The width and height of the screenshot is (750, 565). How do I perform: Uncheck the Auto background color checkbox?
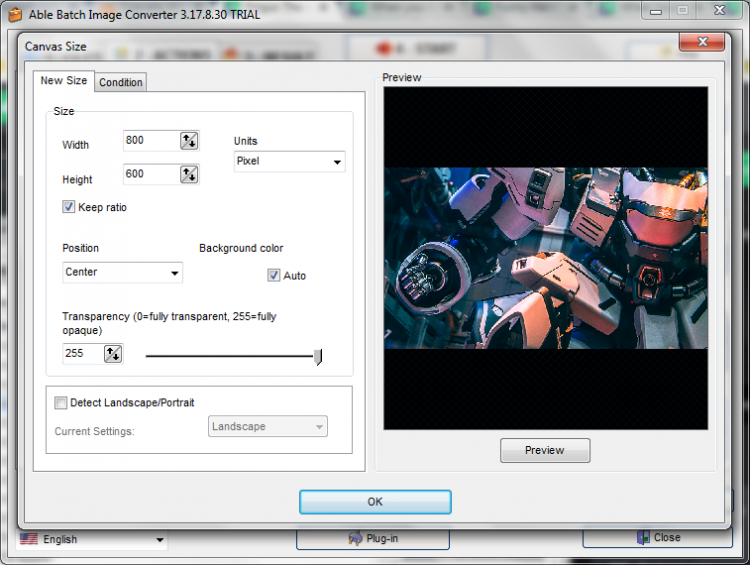tap(273, 275)
